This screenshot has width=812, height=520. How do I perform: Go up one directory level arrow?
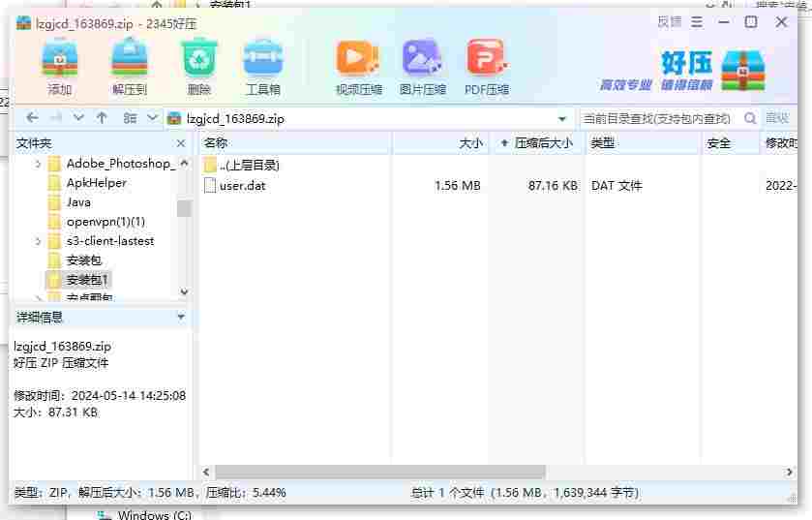(102, 118)
